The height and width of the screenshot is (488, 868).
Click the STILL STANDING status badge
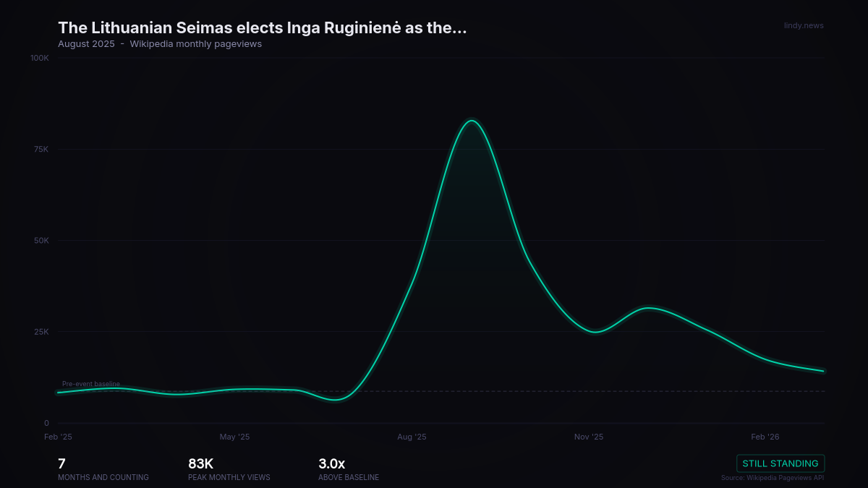point(780,463)
